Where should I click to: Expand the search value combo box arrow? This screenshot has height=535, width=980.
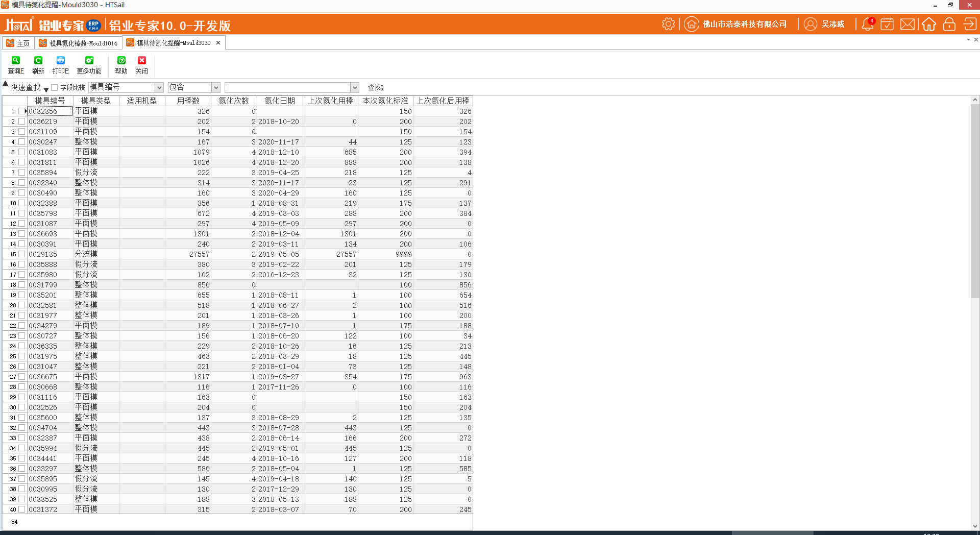pos(355,88)
